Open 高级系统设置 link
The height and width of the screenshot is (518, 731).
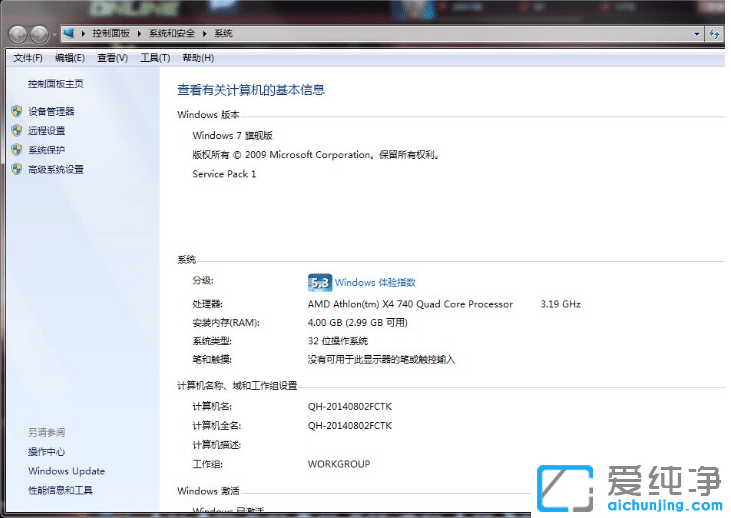point(56,169)
